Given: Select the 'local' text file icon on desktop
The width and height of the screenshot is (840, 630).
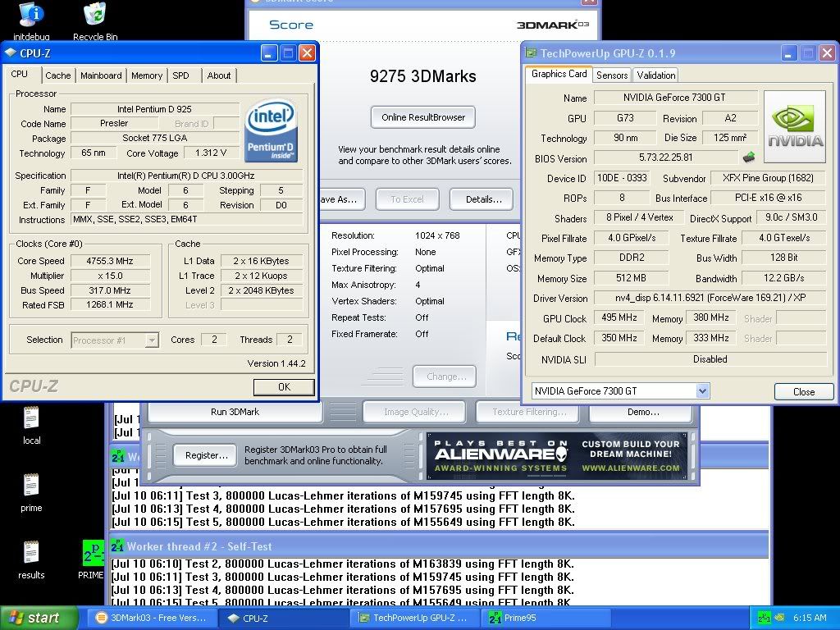Looking at the screenshot, I should pos(31,426).
